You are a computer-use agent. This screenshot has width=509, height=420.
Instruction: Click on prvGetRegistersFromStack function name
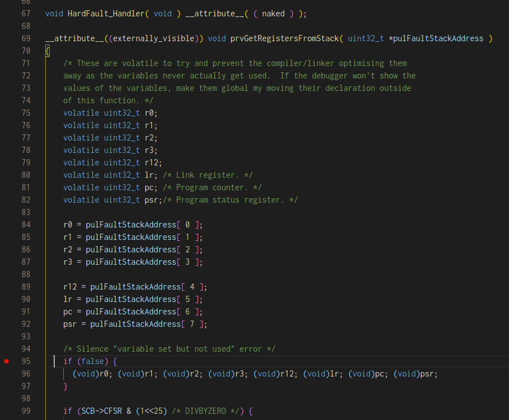pyautogui.click(x=285, y=38)
